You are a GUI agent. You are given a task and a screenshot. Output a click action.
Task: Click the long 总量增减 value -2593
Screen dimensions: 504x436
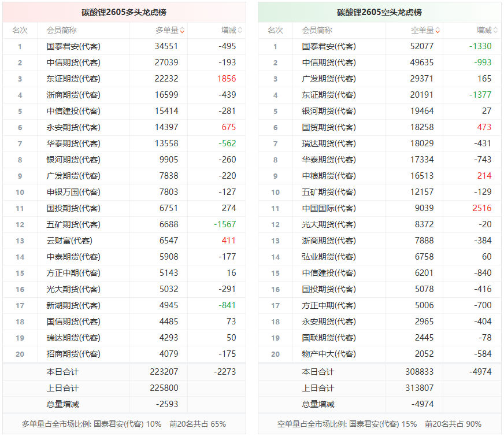click(167, 404)
